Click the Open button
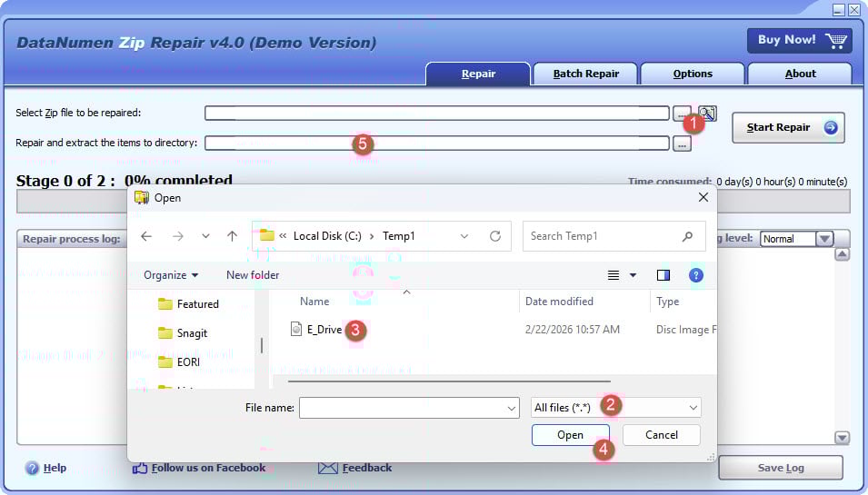The width and height of the screenshot is (868, 495). (570, 435)
